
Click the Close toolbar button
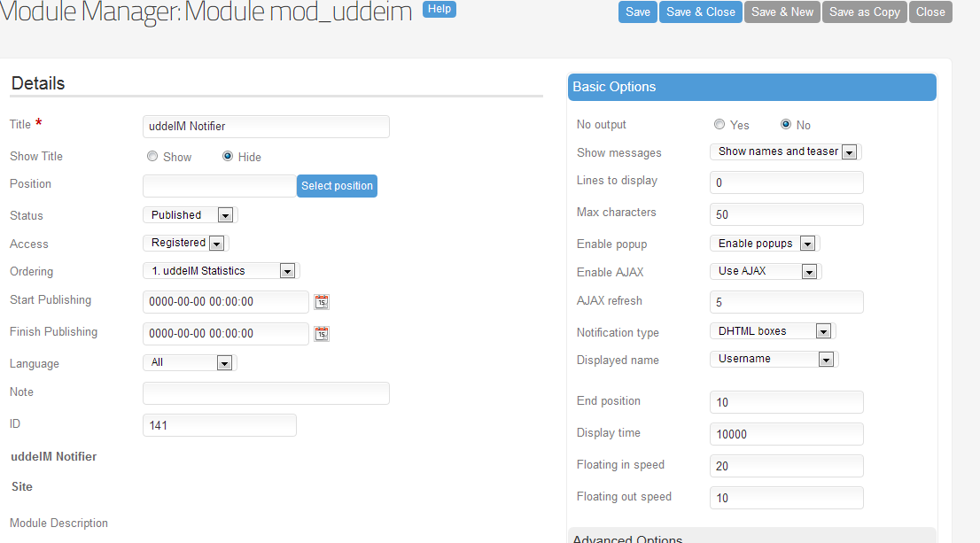930,12
